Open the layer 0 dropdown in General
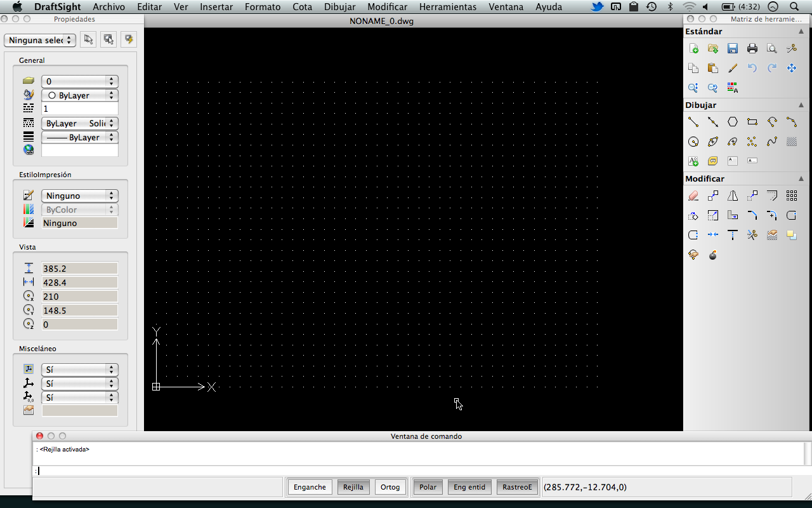 pos(80,81)
